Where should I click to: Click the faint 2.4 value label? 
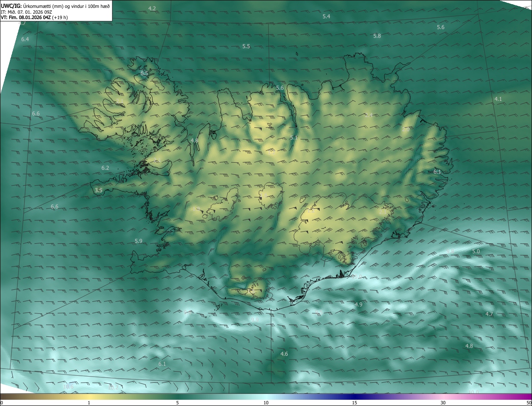pyautogui.click(x=369, y=115)
